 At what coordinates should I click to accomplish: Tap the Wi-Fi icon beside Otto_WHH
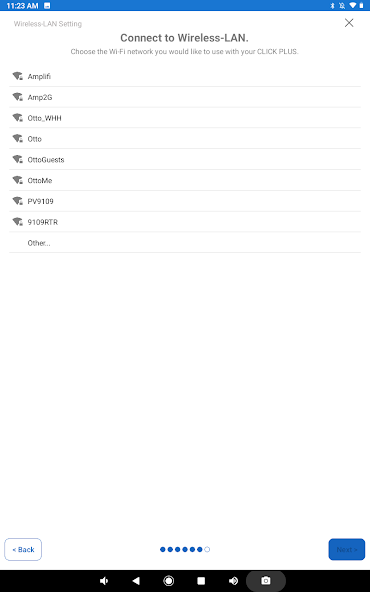pyautogui.click(x=17, y=118)
